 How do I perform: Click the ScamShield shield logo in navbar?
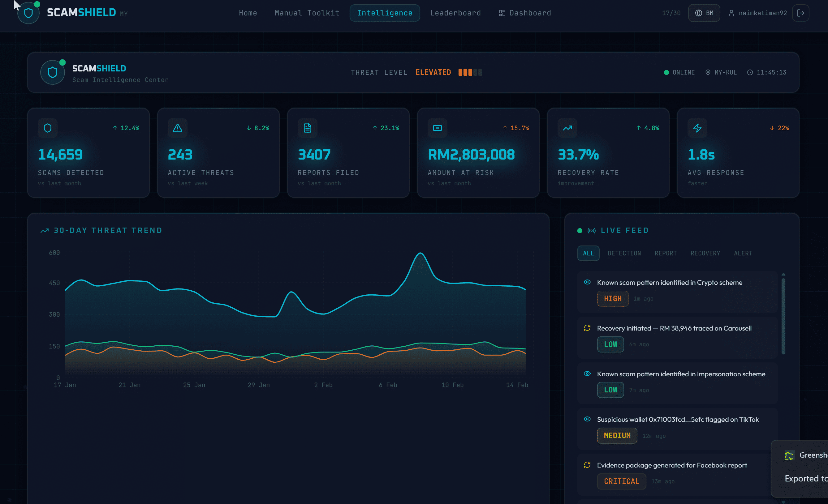tap(28, 13)
